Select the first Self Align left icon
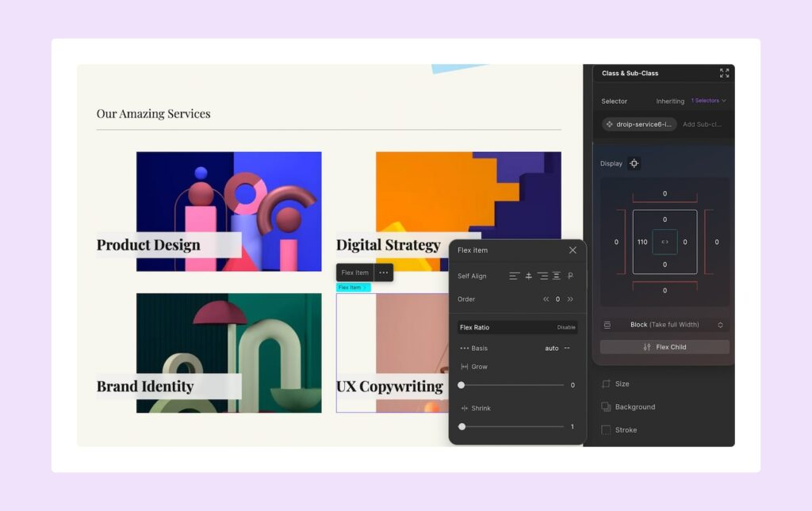The width and height of the screenshot is (812, 511). tap(515, 276)
